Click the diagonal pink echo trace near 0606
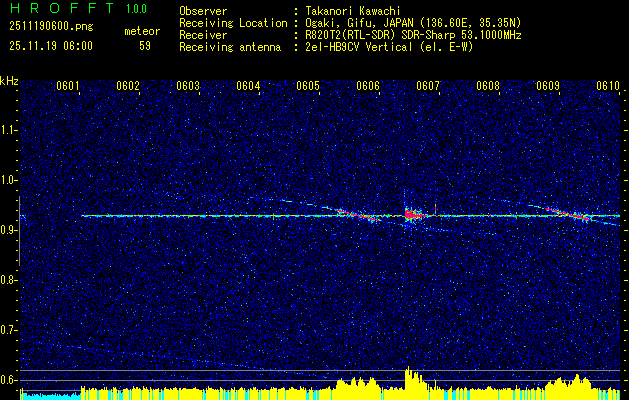629x400 pixels. [x=360, y=215]
